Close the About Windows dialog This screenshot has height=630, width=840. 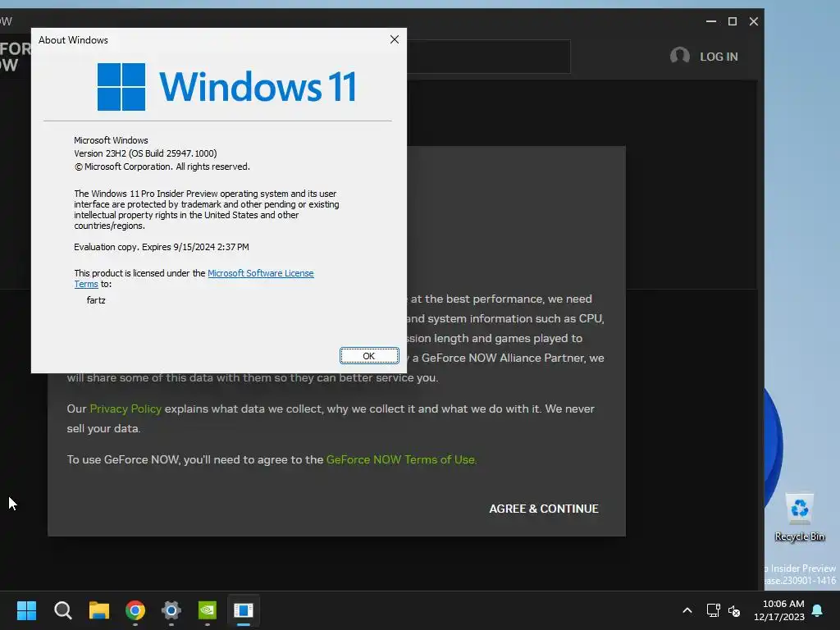coord(395,39)
